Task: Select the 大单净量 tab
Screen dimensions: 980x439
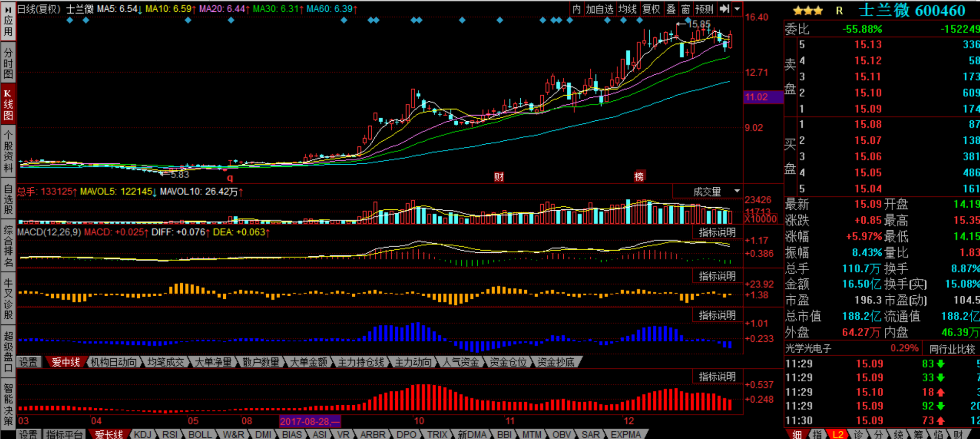Action: pos(213,362)
